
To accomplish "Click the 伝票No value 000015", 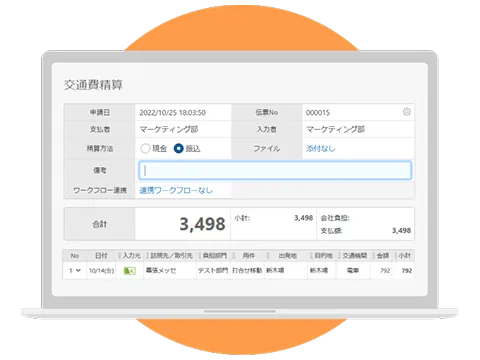I will [x=318, y=113].
